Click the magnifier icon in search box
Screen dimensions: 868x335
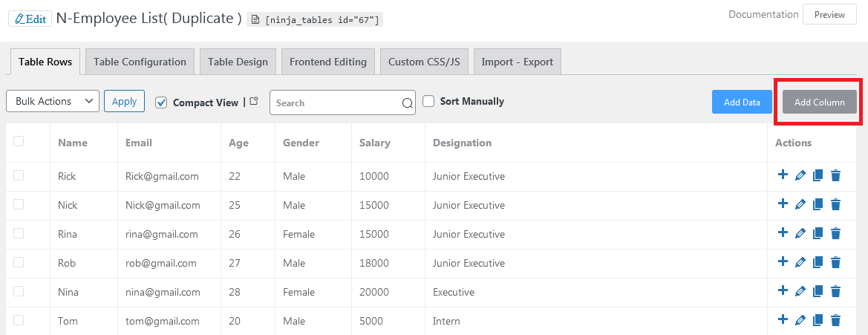click(407, 103)
